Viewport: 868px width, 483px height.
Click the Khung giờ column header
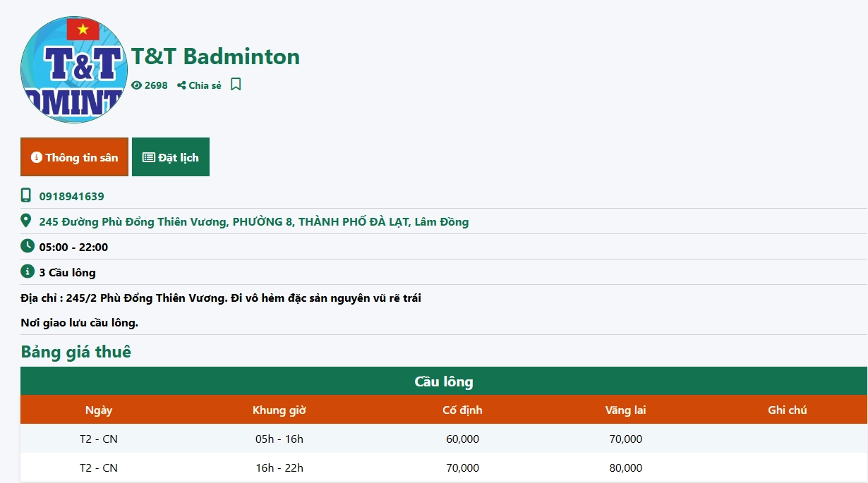(x=279, y=410)
